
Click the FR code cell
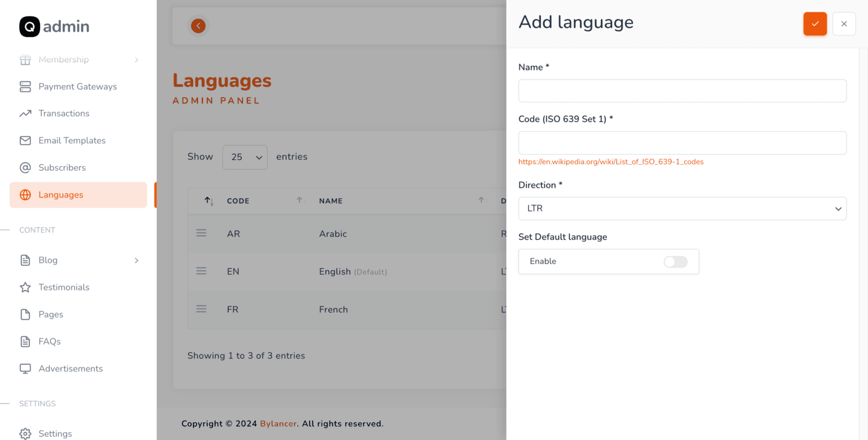point(233,310)
